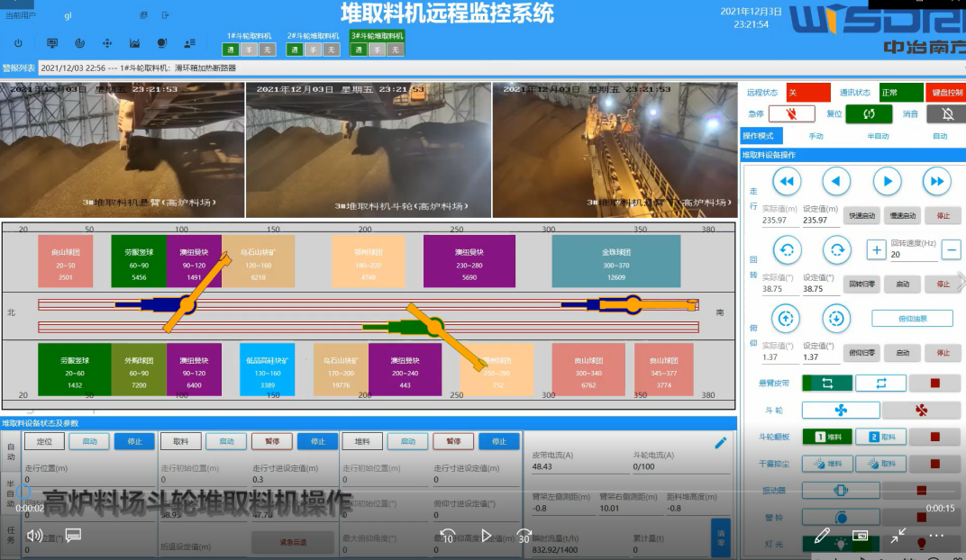Open the user list icon in toolbar
The height and width of the screenshot is (560, 966).
tap(190, 43)
